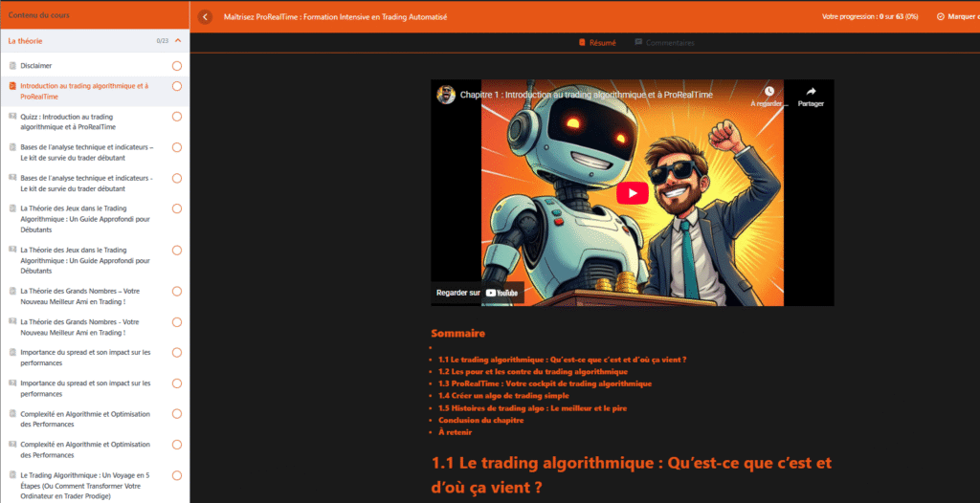Toggle completion circle for Théorie des Jeux lesson

177,208
